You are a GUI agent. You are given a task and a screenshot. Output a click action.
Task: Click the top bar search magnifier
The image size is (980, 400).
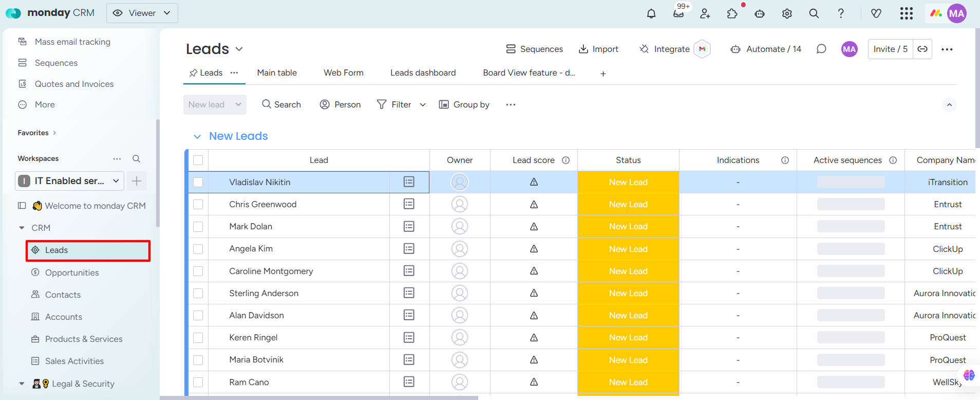click(x=814, y=13)
